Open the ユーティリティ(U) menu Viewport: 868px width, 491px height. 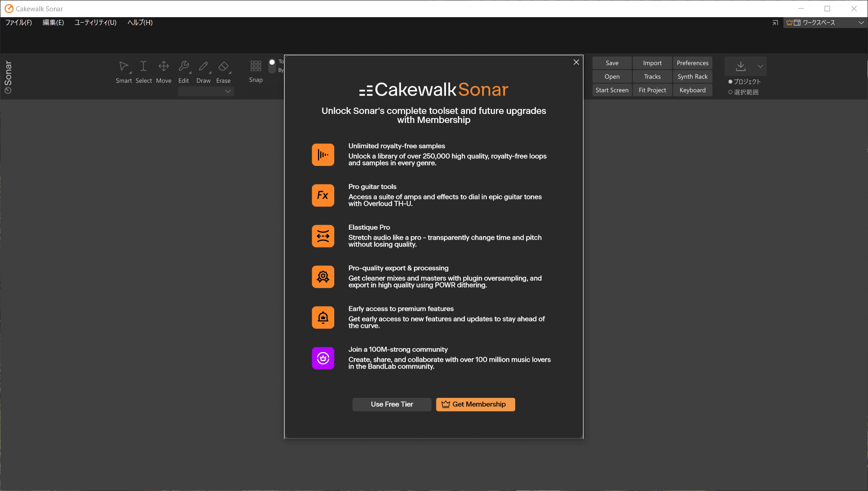(95, 23)
